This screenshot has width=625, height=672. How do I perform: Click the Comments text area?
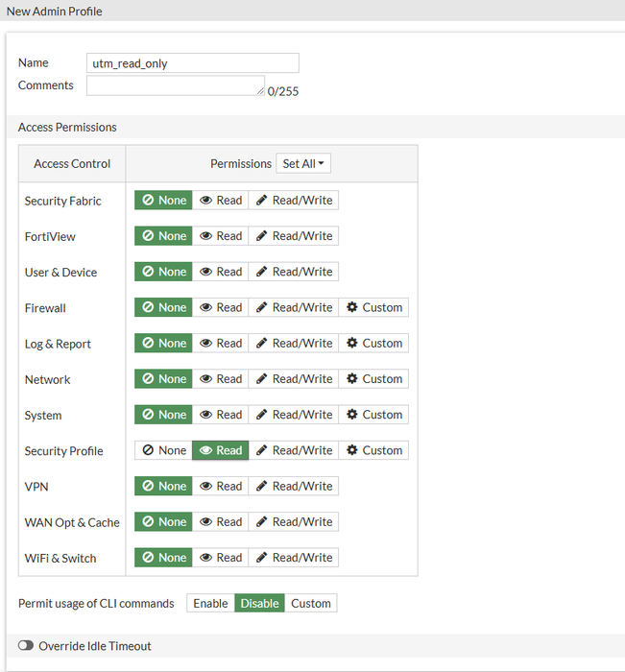point(176,85)
